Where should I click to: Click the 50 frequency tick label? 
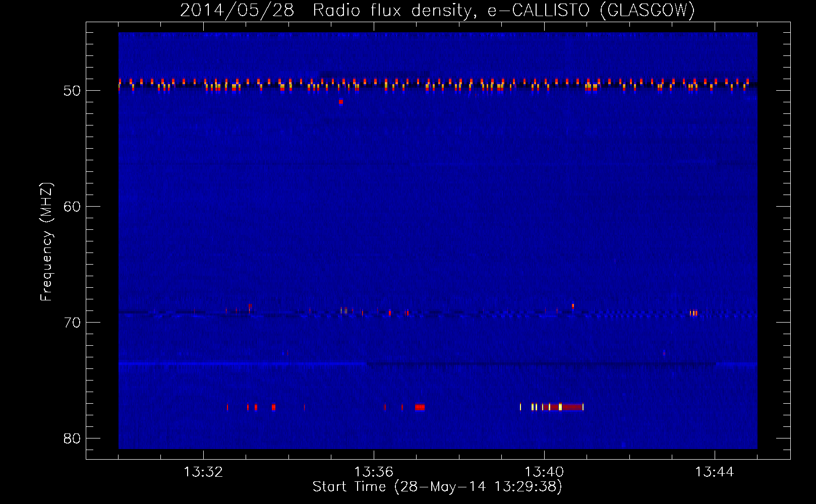[72, 91]
